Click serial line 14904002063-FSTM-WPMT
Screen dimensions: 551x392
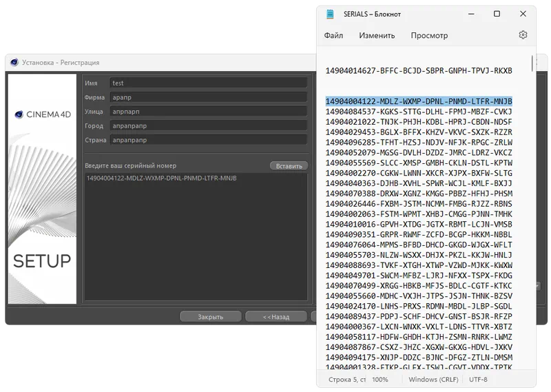[x=419, y=214]
